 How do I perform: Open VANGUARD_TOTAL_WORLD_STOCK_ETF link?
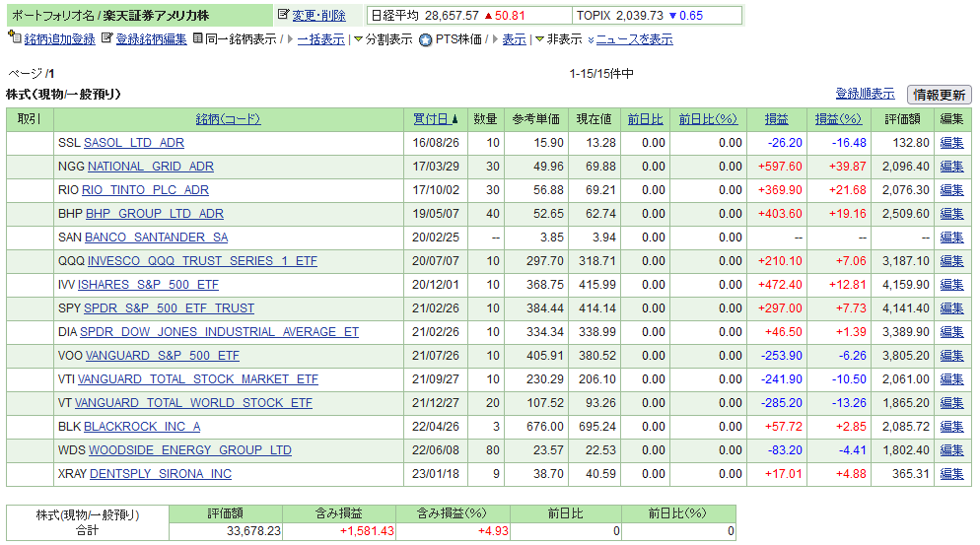[194, 404]
